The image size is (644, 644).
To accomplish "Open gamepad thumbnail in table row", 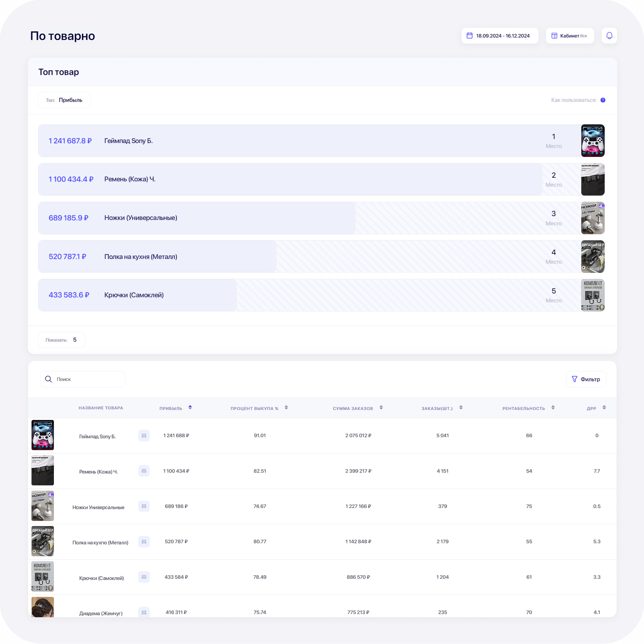I will [43, 435].
